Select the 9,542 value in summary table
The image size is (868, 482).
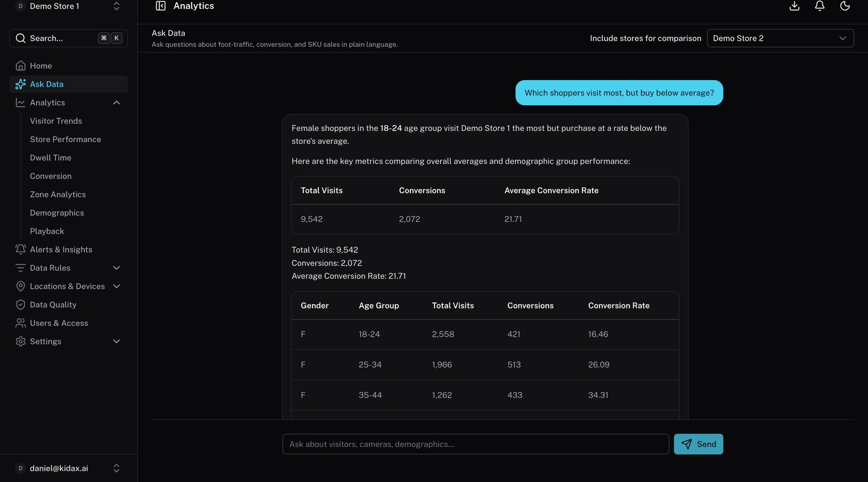tap(312, 219)
